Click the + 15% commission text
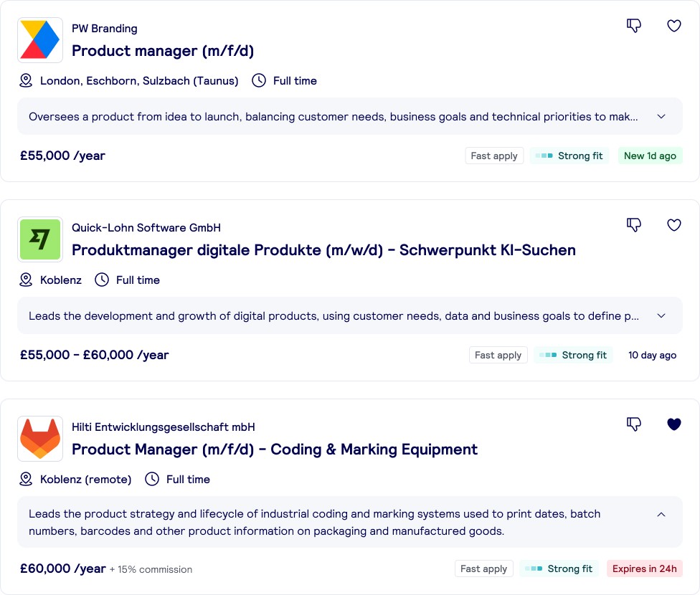This screenshot has width=700, height=595. tap(151, 570)
